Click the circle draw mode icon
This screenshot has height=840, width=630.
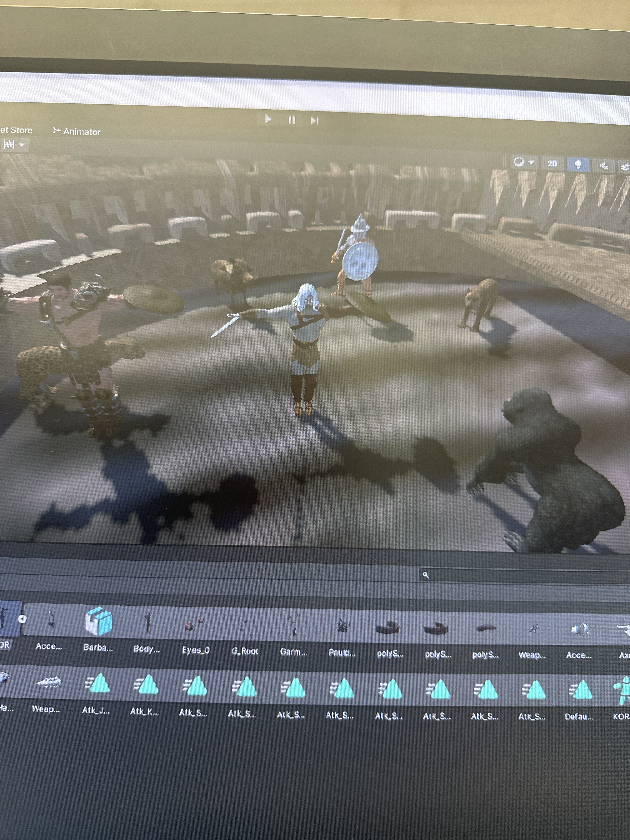tap(518, 162)
